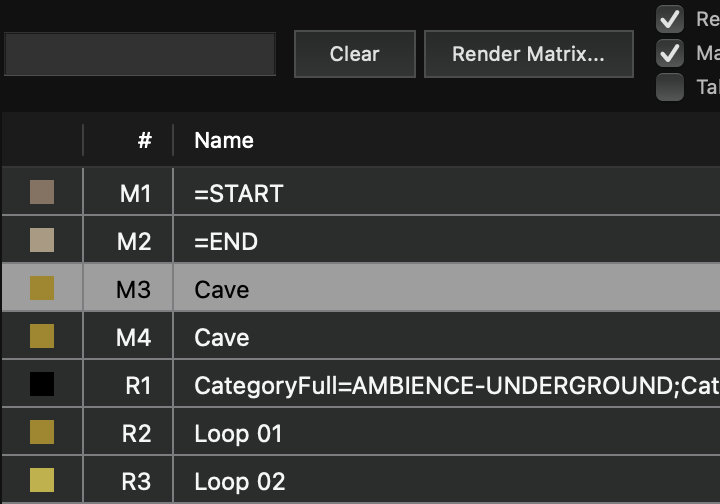Click the R3 Loop 02 color swatch
The image size is (720, 504).
(42, 481)
